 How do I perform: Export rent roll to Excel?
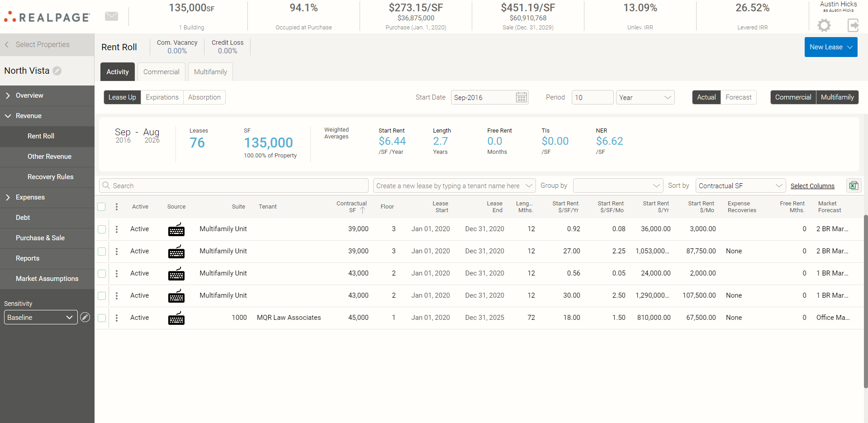coord(854,185)
